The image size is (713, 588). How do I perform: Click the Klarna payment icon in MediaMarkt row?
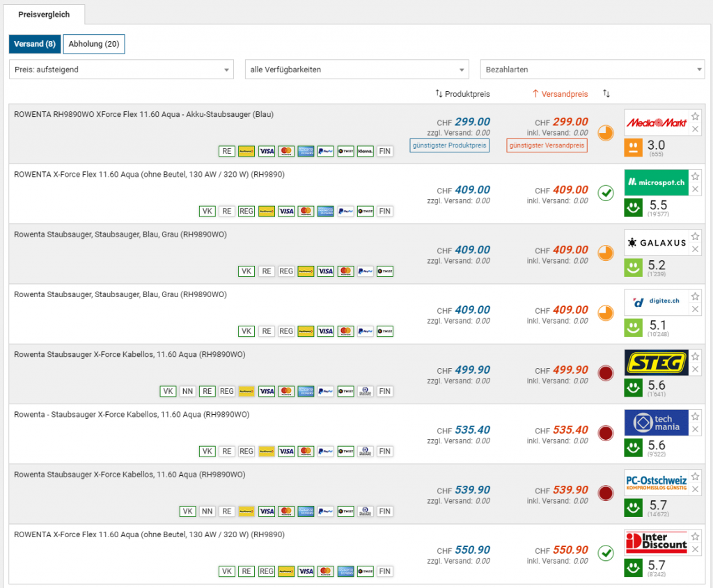[366, 151]
